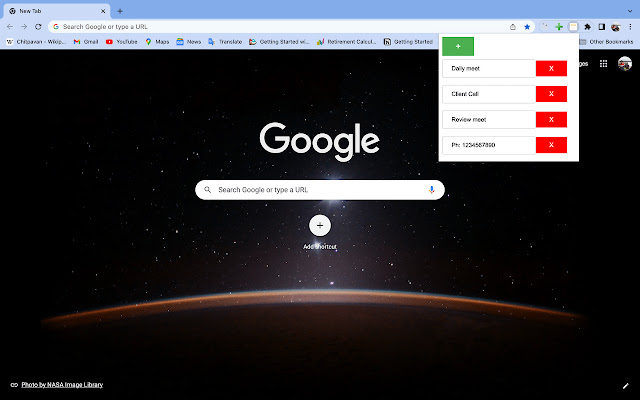Image resolution: width=640 pixels, height=400 pixels.
Task: Click the browser back arrow
Action: point(10,27)
